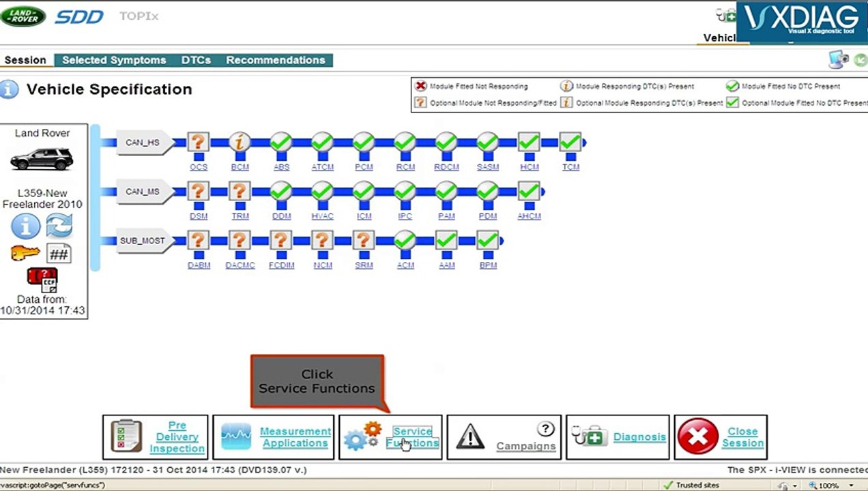Image resolution: width=868 pixels, height=491 pixels.
Task: Click the RDCM module status icon
Action: pyautogui.click(x=446, y=143)
